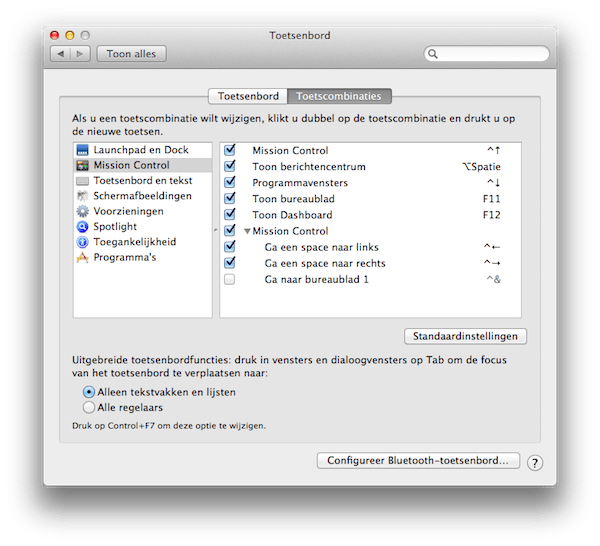
Task: Collapse the Mission Control group triangle
Action: 247,231
